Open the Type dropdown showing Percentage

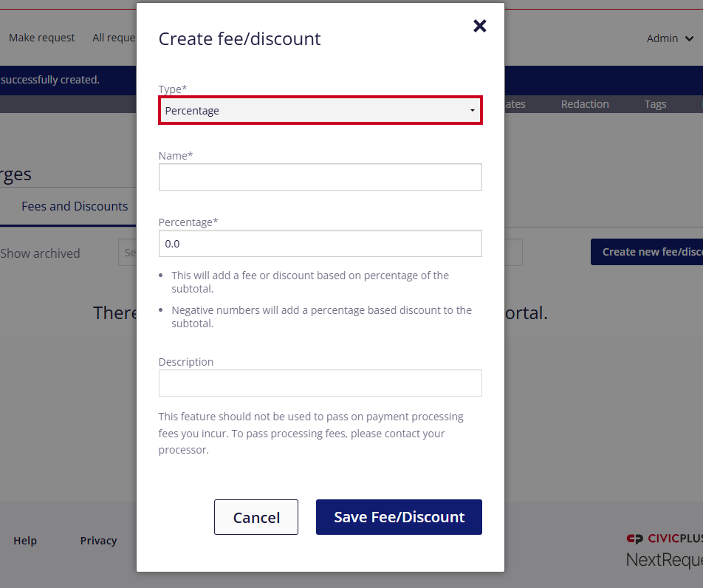(320, 110)
